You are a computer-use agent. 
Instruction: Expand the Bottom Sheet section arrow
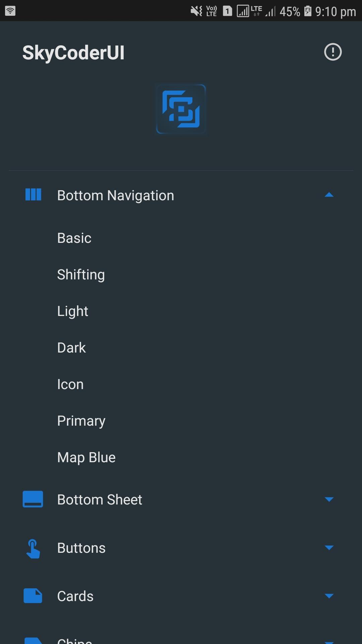click(x=329, y=499)
